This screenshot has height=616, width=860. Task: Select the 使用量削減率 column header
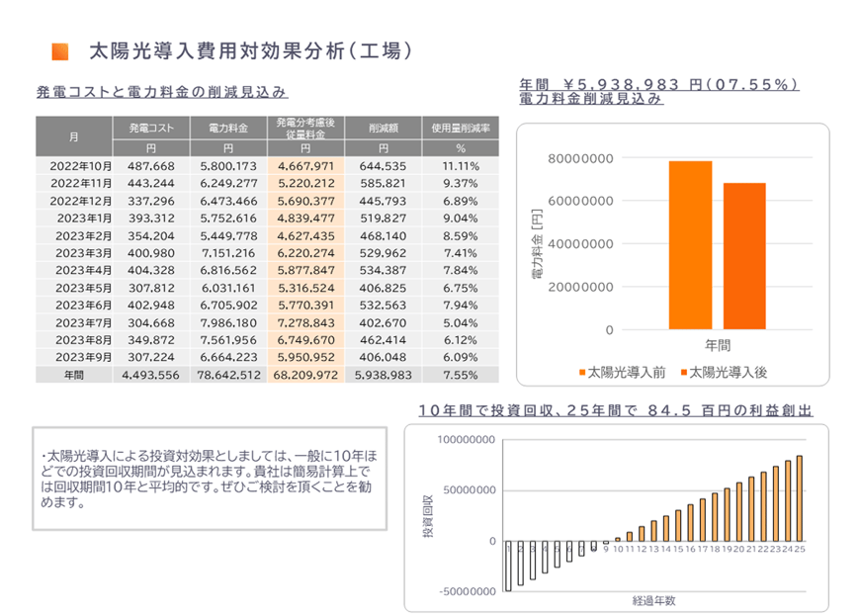(461, 129)
